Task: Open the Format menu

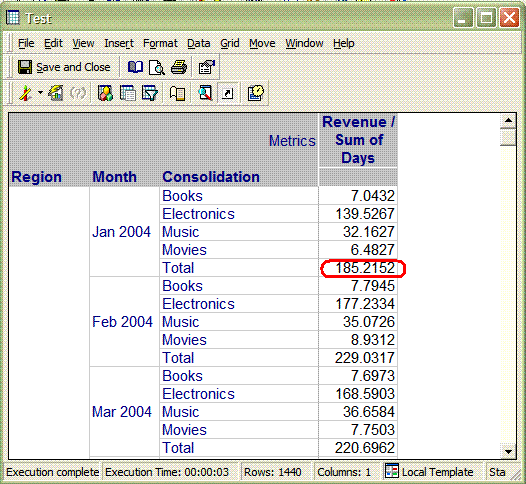Action: [x=160, y=43]
